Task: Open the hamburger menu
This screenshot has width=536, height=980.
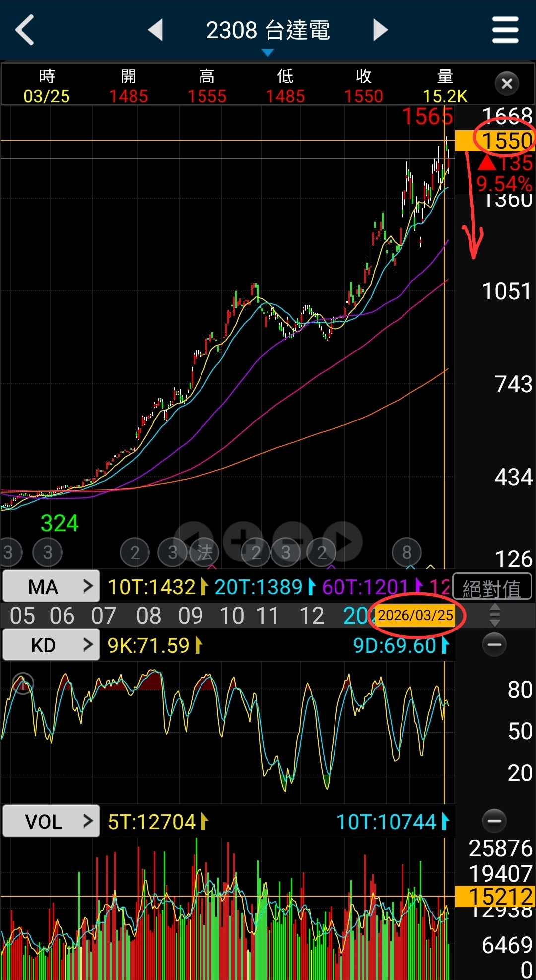Action: (x=505, y=30)
